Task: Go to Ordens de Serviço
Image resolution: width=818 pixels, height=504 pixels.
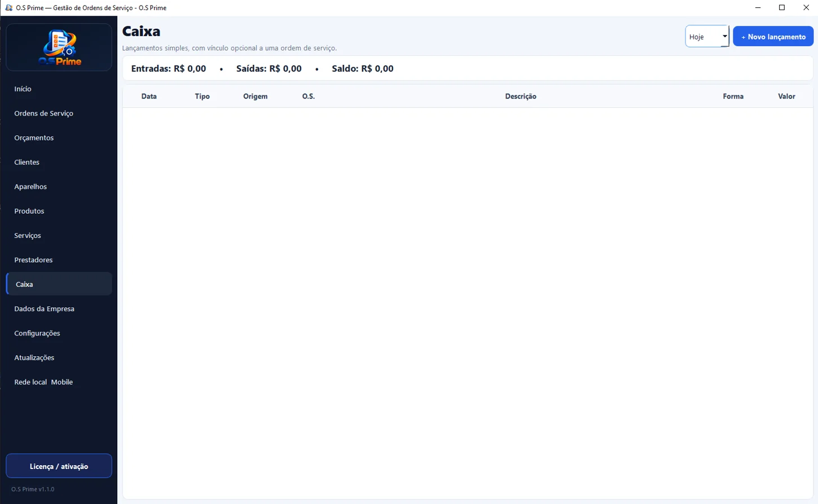Action: pyautogui.click(x=59, y=113)
